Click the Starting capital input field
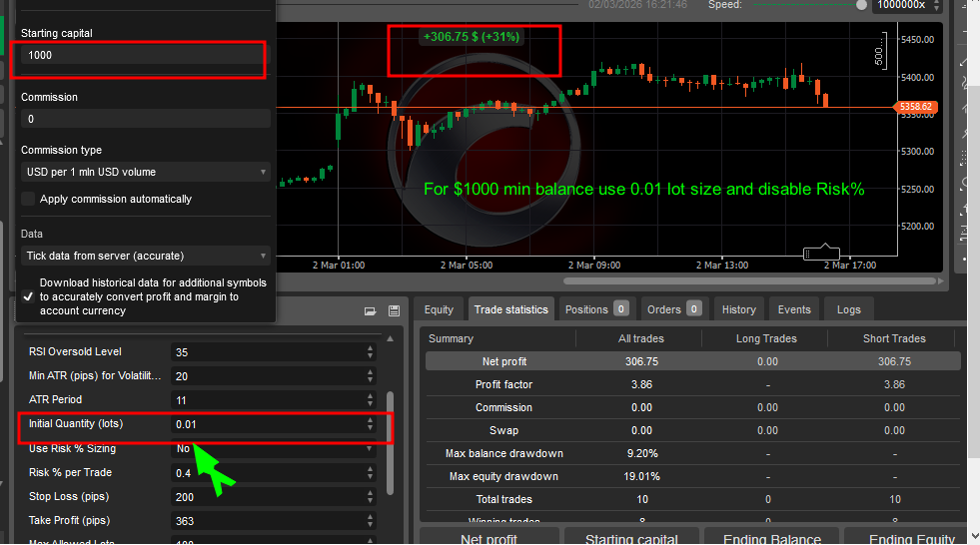The image size is (980, 545). (x=146, y=55)
